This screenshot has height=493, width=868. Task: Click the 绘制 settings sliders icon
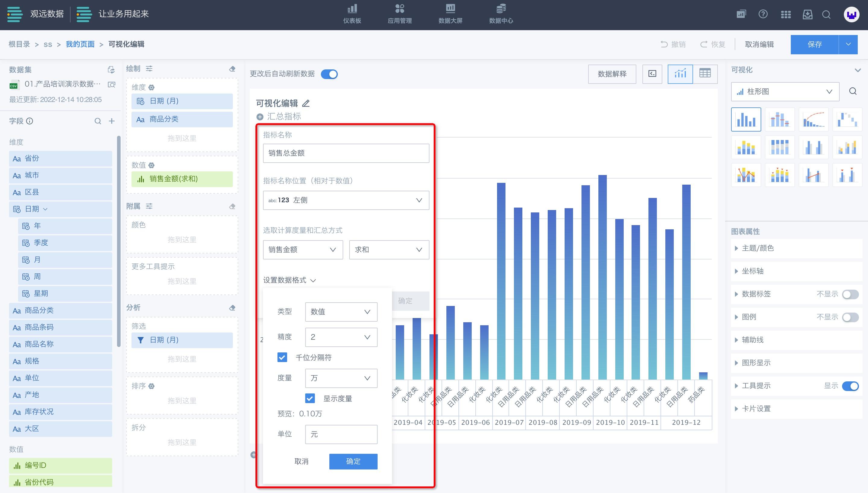tap(149, 69)
